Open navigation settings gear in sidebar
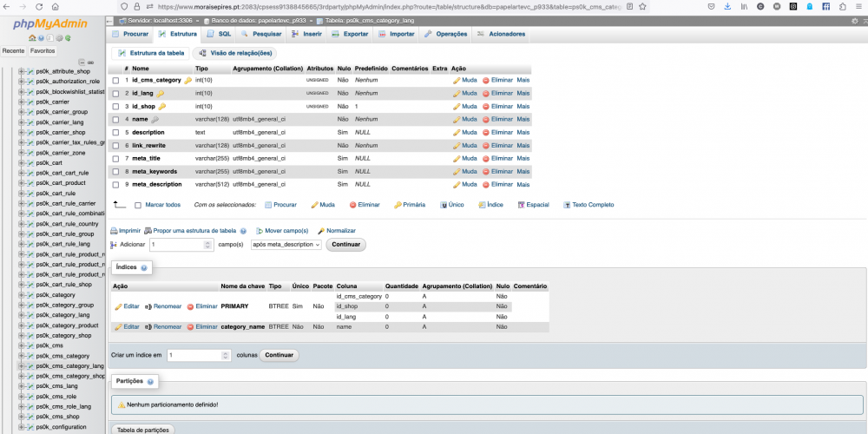Screen dimensions: 868x434 59,37
